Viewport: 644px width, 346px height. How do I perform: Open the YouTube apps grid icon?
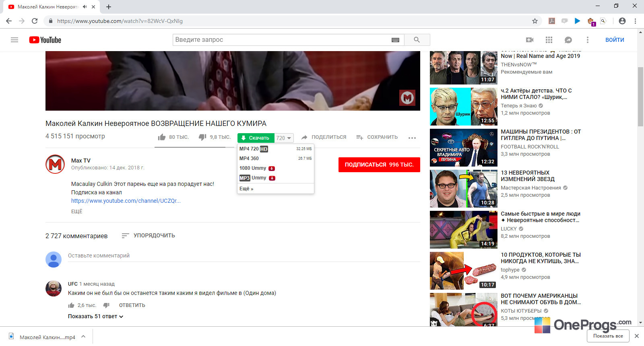(549, 40)
